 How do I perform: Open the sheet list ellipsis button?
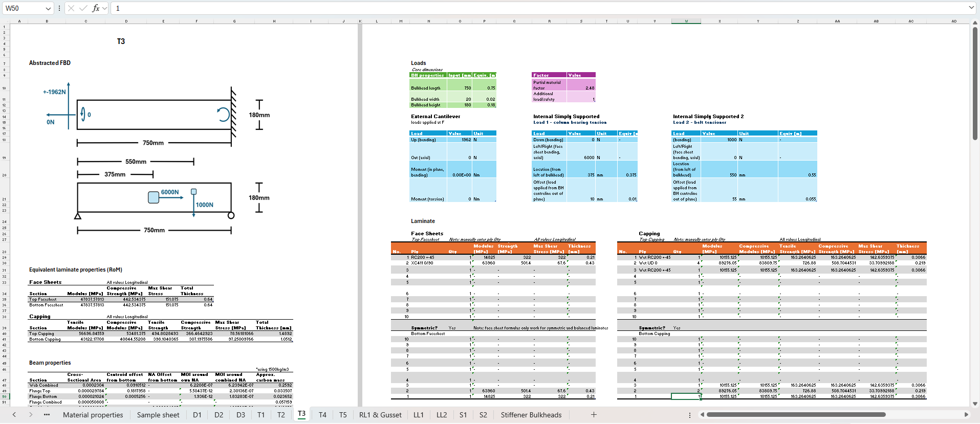[47, 415]
